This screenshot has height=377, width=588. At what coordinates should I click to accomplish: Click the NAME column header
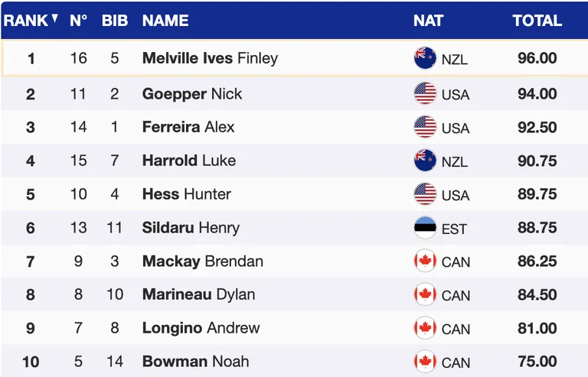point(165,21)
